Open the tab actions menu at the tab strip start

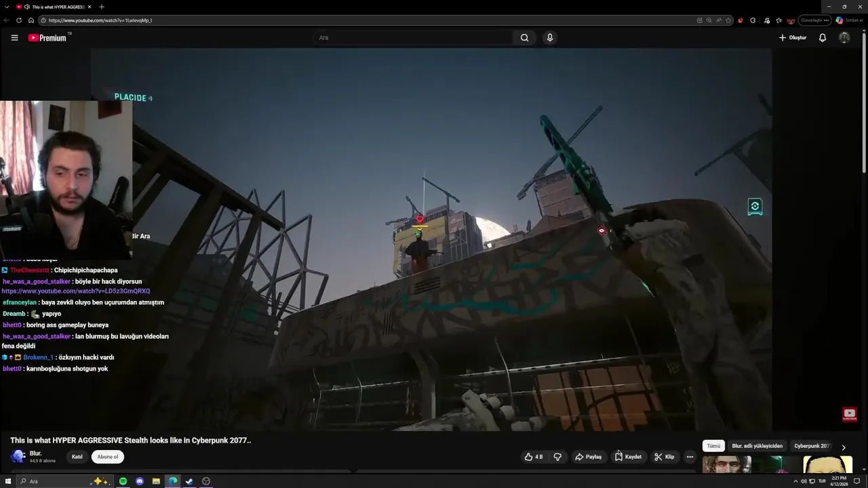pos(7,7)
